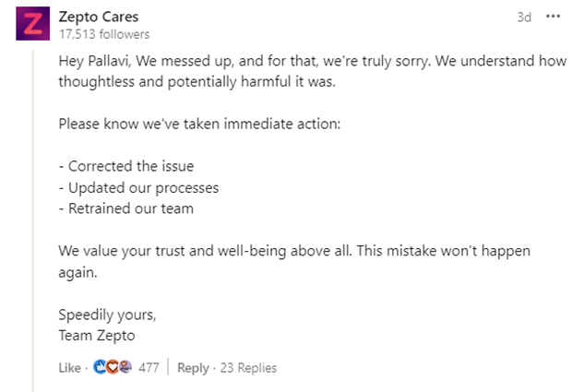This screenshot has width=572, height=392.
Task: Click the blue thumbs-up reaction icon
Action: (99, 368)
